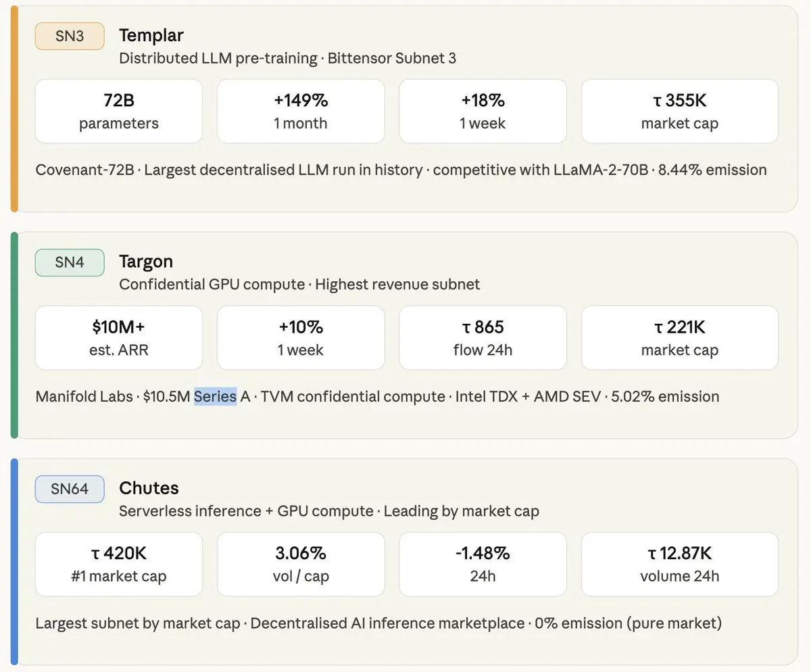Click the SN3 subnet badge

70,36
